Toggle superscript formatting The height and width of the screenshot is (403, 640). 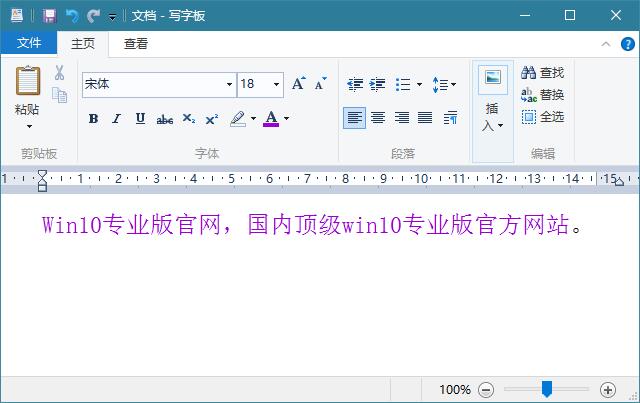212,119
